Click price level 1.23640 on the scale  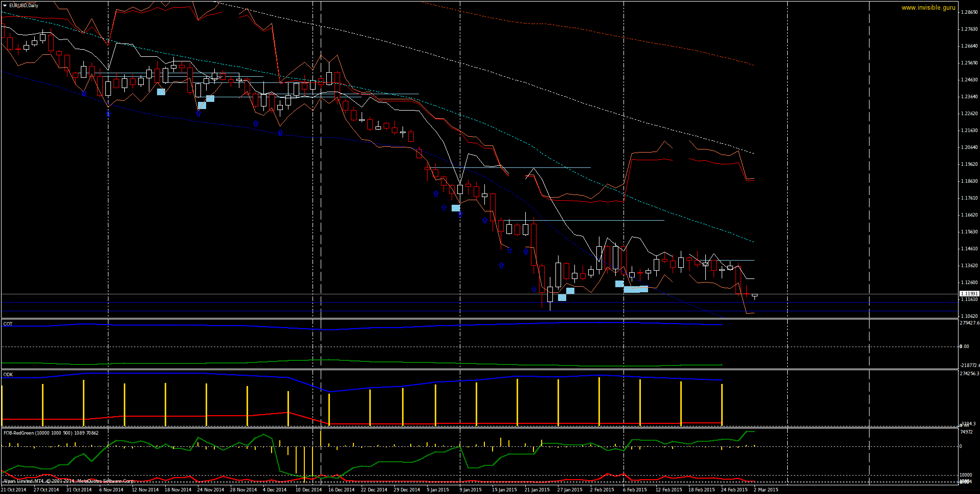969,96
